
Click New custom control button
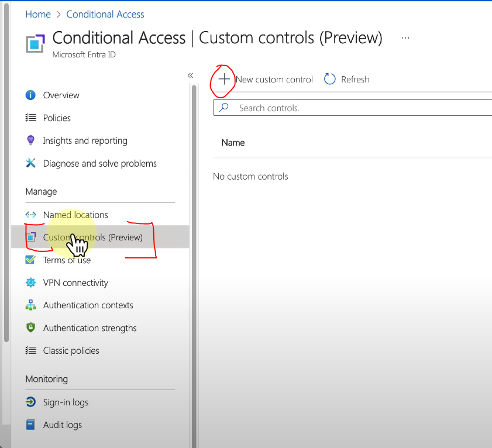click(x=266, y=80)
